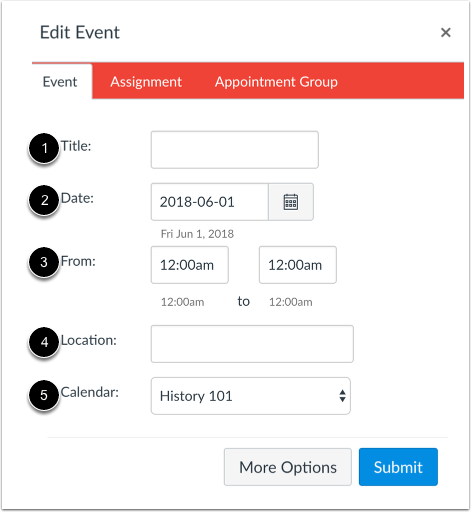
Task: Expand the Calendar dropdown arrows
Action: click(342, 396)
